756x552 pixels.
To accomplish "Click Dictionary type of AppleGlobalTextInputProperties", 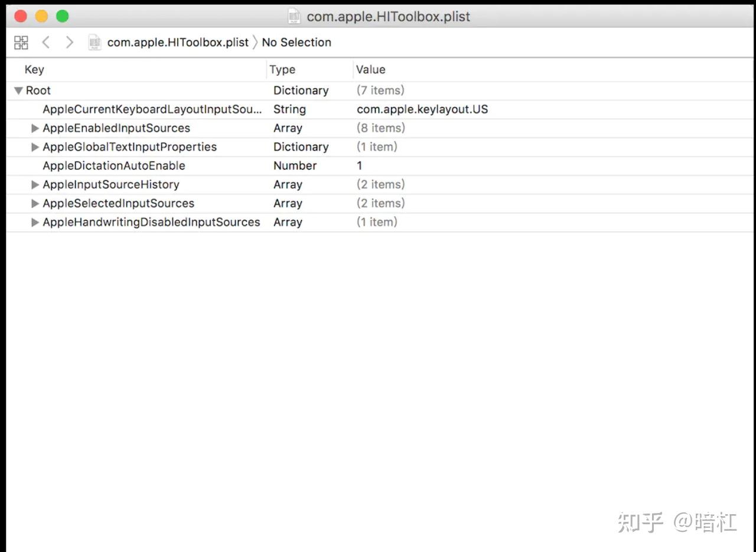I will tap(301, 147).
